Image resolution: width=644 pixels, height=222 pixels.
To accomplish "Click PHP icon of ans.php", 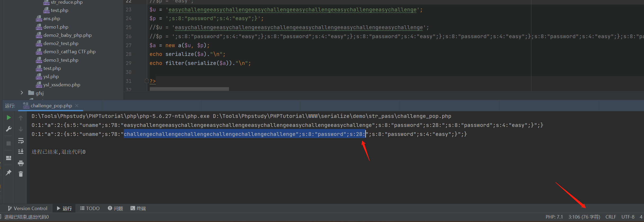I will [39, 19].
